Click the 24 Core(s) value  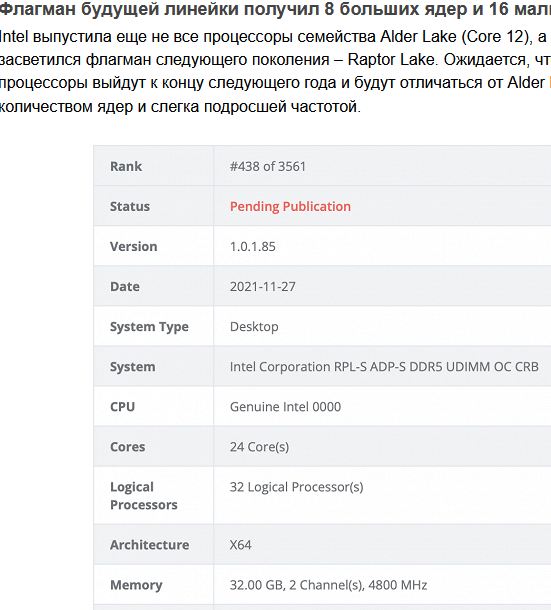click(259, 447)
